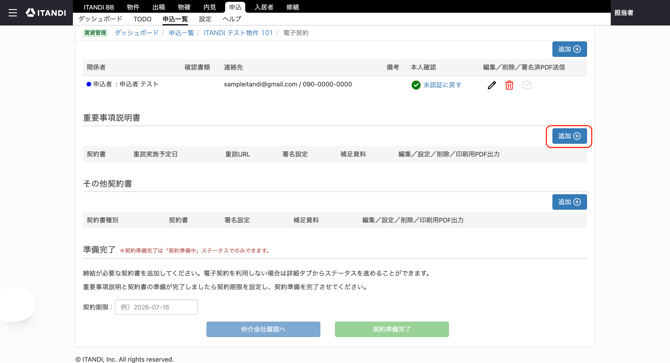Open the 物確 top menu
670x363 pixels.
184,7
